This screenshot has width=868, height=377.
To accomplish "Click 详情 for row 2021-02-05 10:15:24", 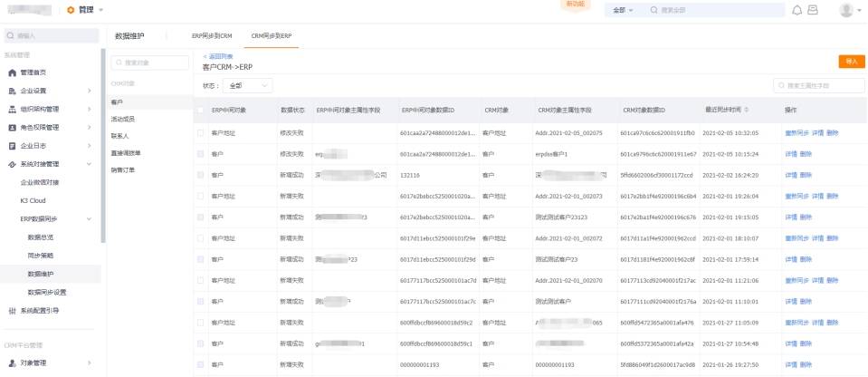I will click(790, 154).
